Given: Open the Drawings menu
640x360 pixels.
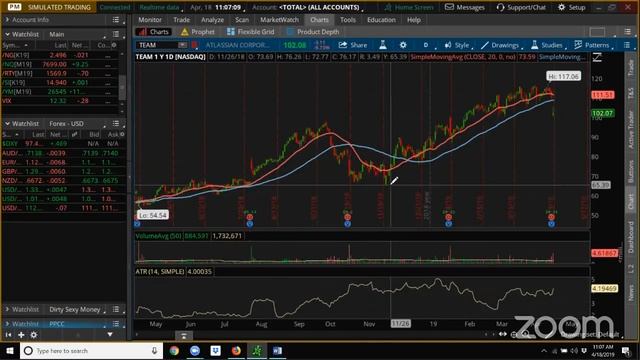Looking at the screenshot, I should click(501, 45).
